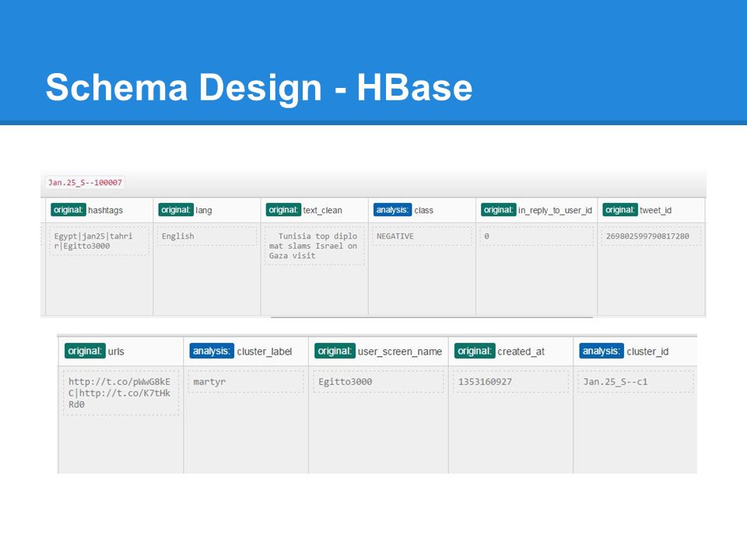
Task: Click the hashtags value Egypt|jan25|tahrir field
Action: tap(99, 241)
